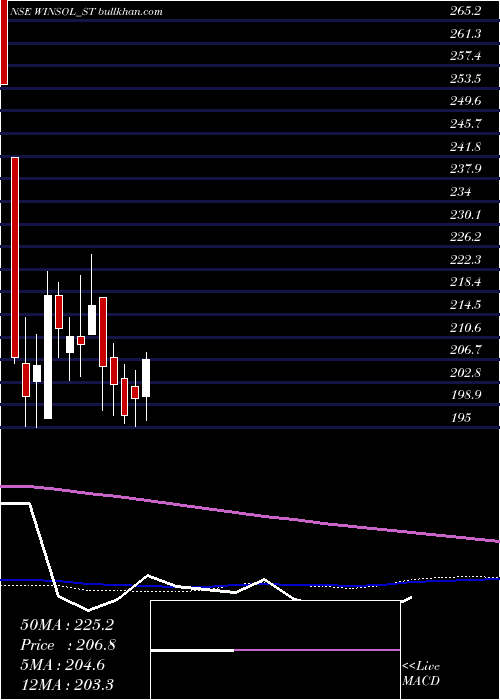This screenshot has height=700, width=500.
Task: Select the 234 price axis label
Action: [x=460, y=192]
